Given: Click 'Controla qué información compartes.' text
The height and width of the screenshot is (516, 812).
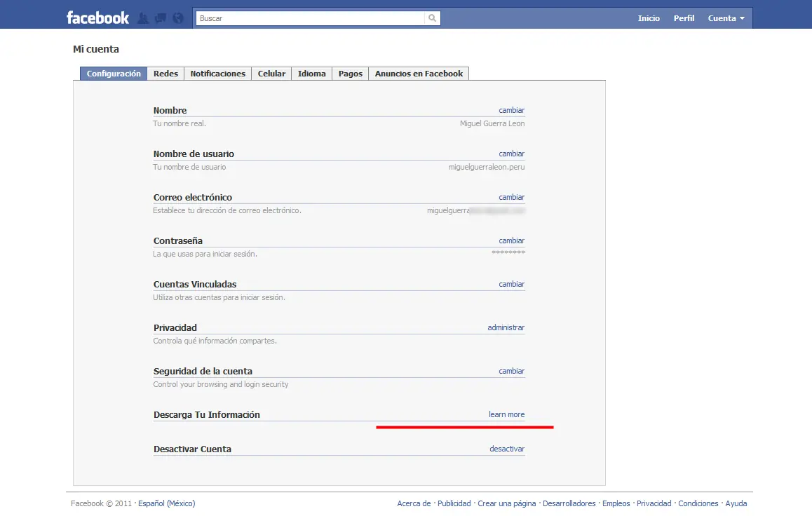Looking at the screenshot, I should (x=215, y=341).
